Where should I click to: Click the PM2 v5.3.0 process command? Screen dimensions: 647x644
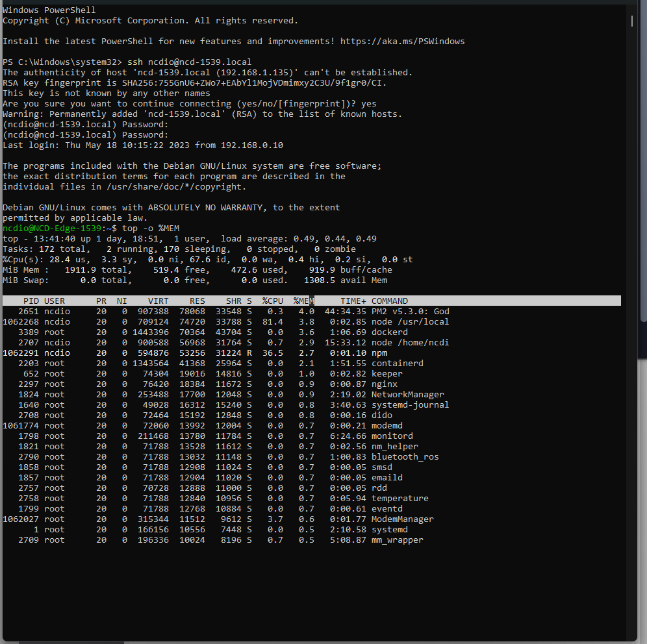tap(410, 312)
